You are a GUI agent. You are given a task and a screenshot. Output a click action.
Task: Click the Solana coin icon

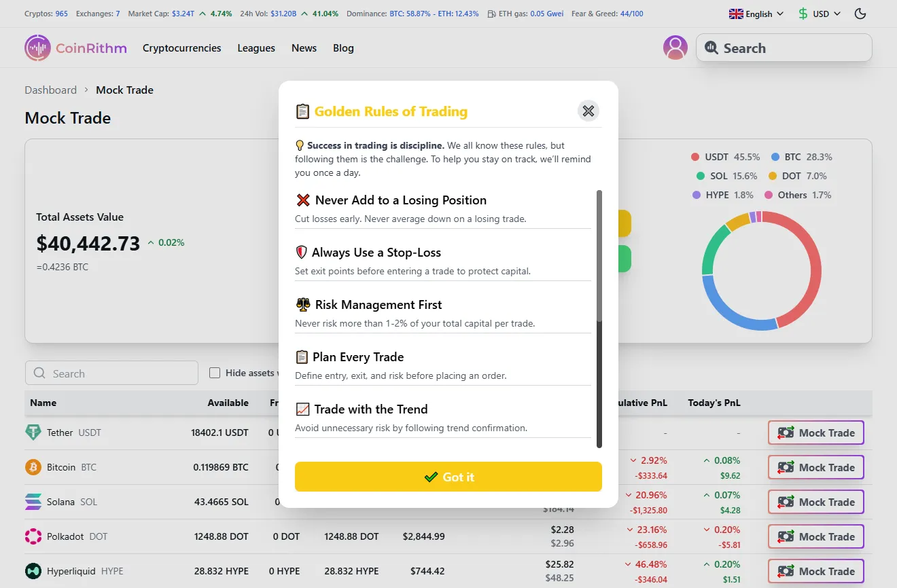coord(35,501)
